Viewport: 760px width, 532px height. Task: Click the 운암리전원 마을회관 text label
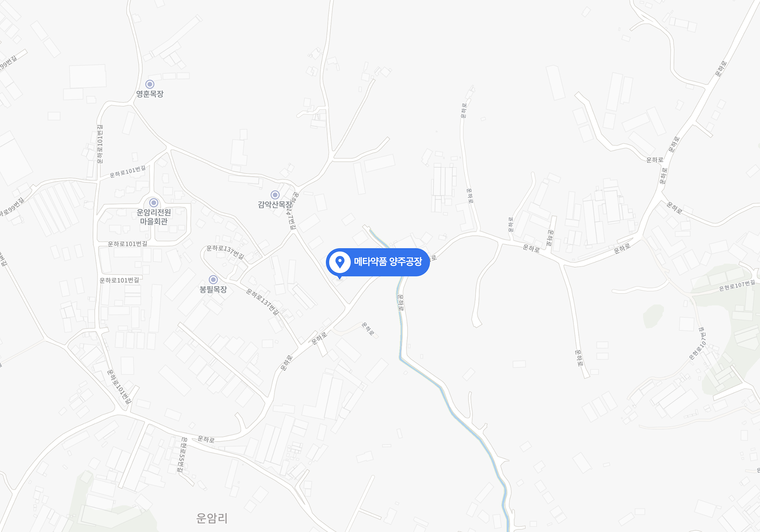154,217
